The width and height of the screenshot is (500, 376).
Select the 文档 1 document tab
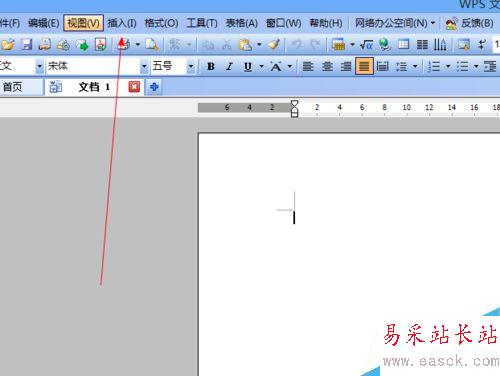point(94,87)
